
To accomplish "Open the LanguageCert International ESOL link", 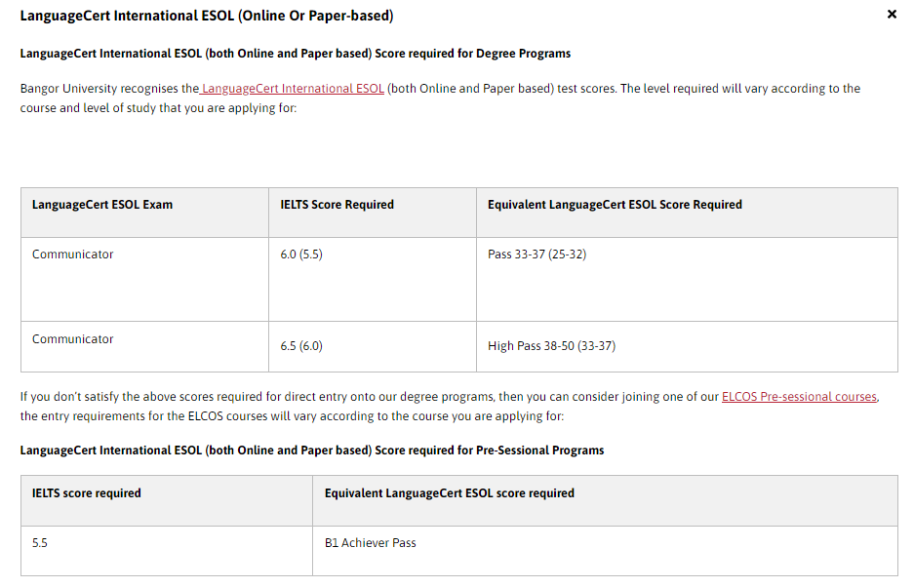I will [292, 89].
